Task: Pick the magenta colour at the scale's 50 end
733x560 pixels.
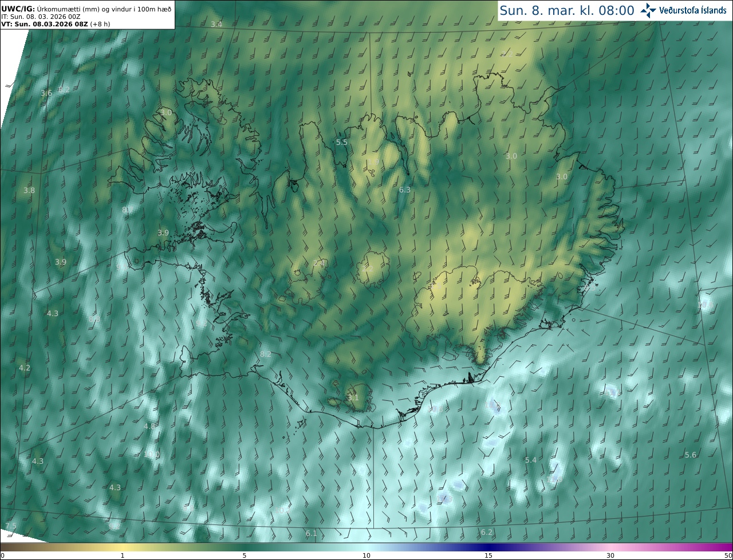Action: (x=730, y=547)
